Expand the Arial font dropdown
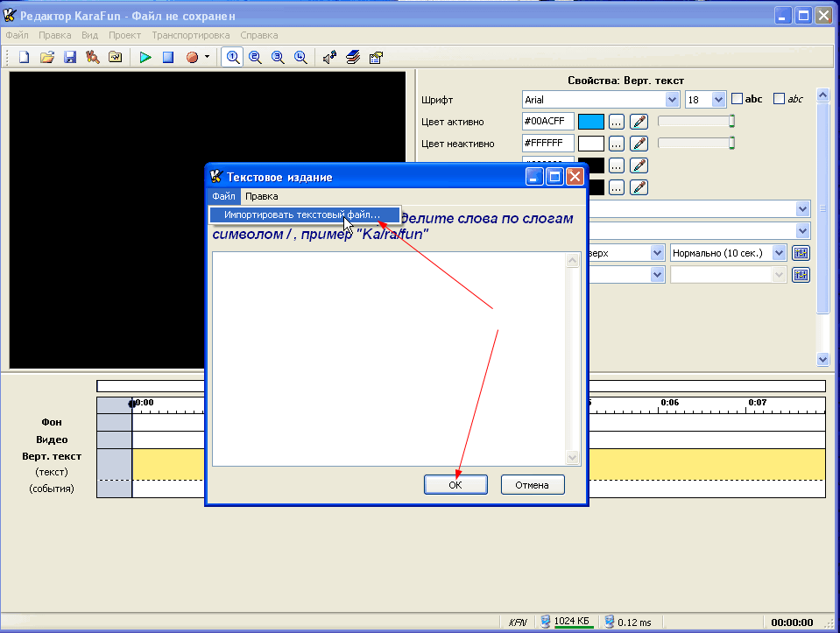840x633 pixels. (672, 100)
